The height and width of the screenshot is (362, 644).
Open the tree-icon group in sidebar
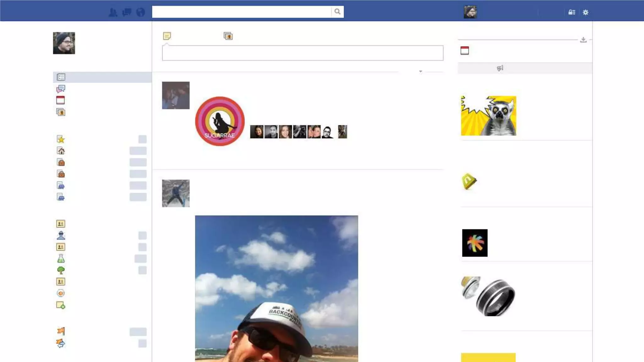click(x=61, y=270)
